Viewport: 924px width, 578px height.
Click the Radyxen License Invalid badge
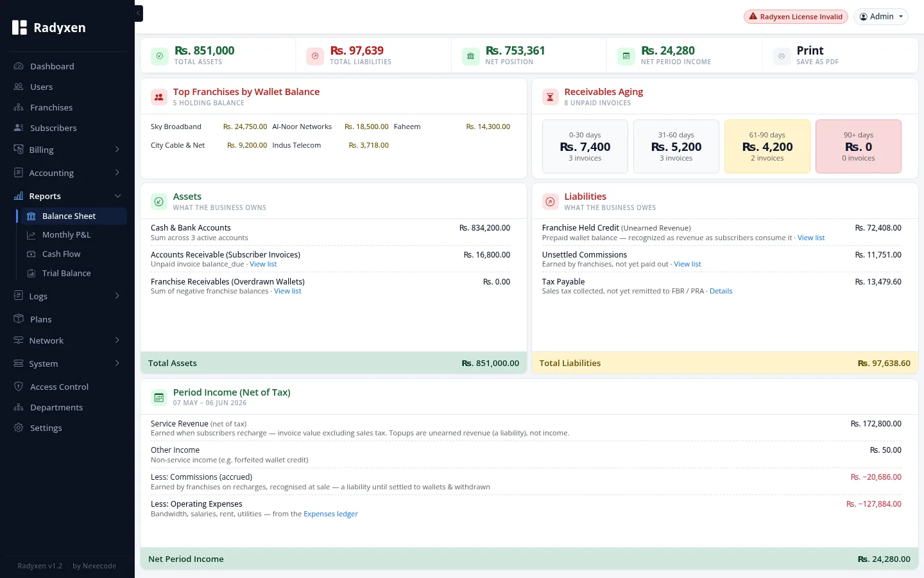click(x=796, y=17)
